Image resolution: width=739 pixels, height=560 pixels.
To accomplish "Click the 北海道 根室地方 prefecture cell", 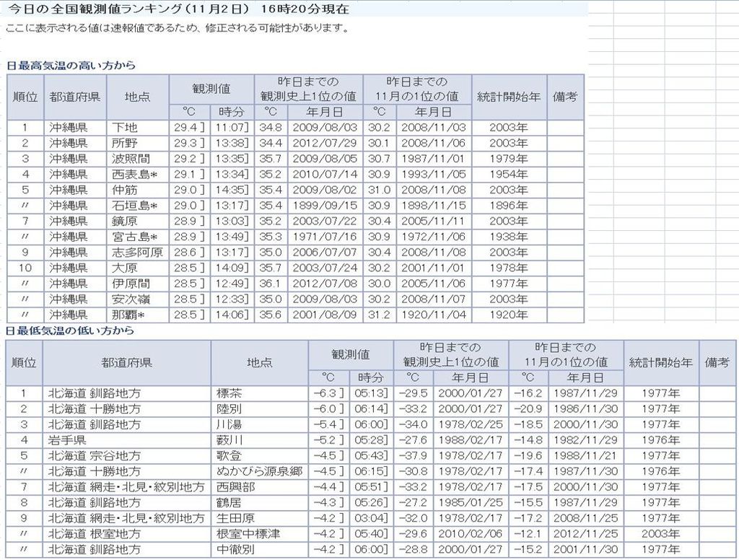I will (127, 533).
